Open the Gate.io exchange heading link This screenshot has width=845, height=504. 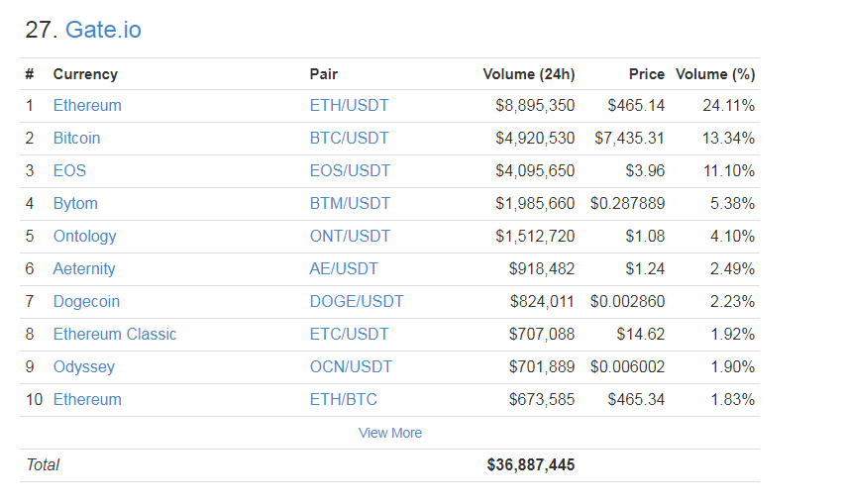pos(103,30)
